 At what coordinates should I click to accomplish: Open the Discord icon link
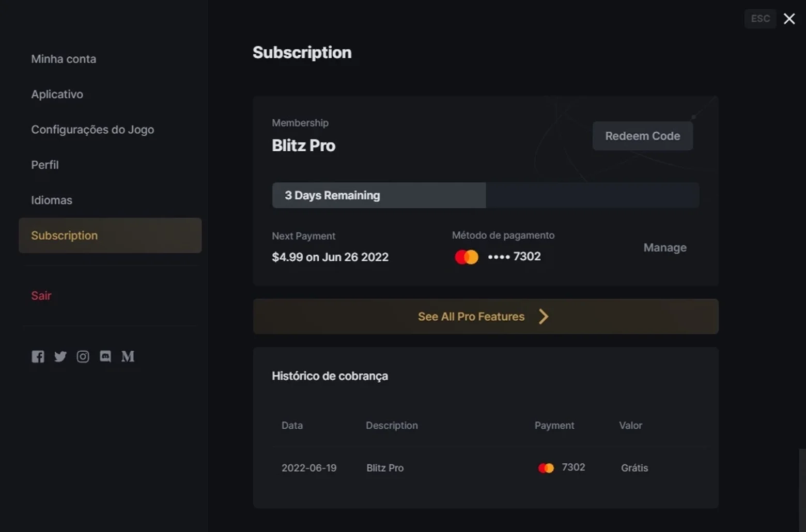point(105,356)
